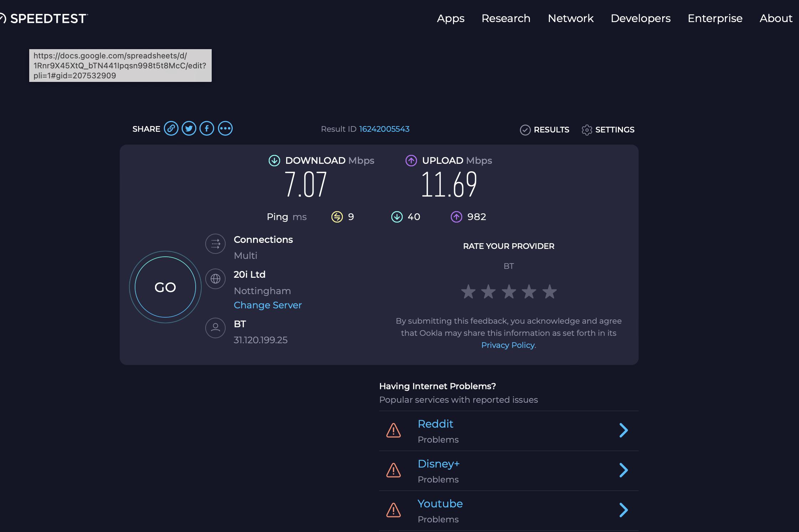Click the Change Server link
Viewport: 799px width, 532px height.
268,305
